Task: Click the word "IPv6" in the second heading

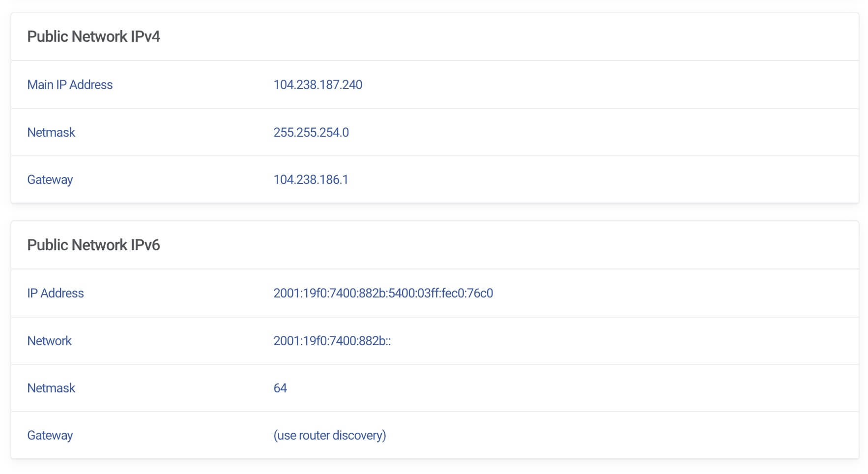Action: tap(145, 245)
